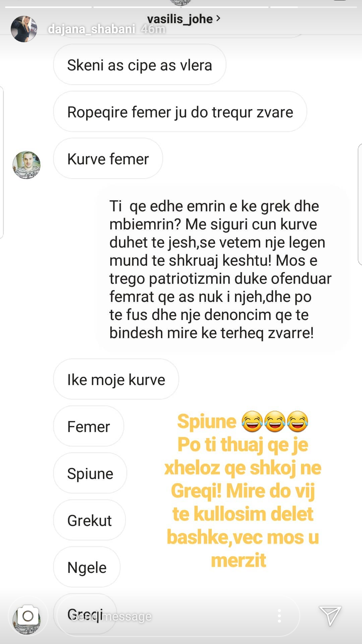Tap the 'Spiune' message bubble
362x644 pixels.
(90, 473)
